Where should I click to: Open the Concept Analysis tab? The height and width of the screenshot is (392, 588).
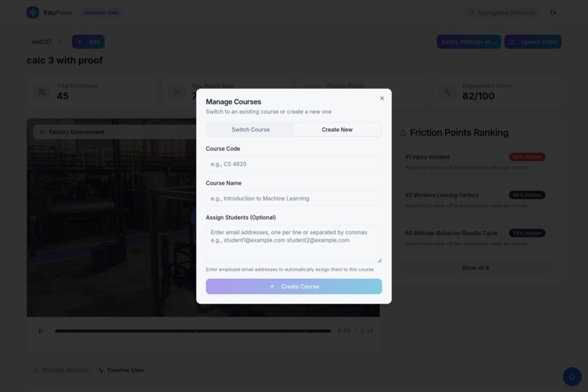tap(61, 370)
